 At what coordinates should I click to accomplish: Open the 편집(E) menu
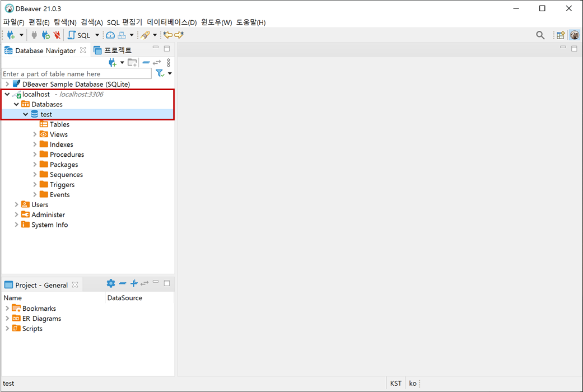[x=39, y=22]
